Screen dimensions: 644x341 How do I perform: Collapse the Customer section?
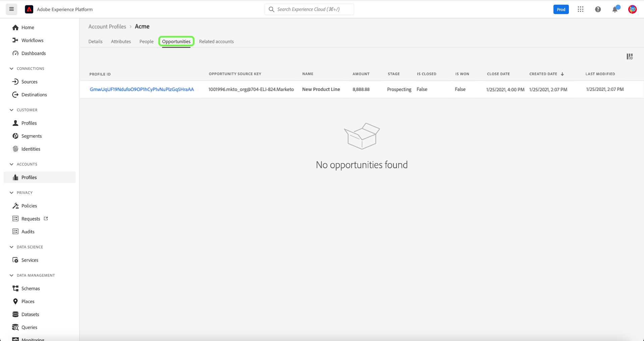point(11,110)
